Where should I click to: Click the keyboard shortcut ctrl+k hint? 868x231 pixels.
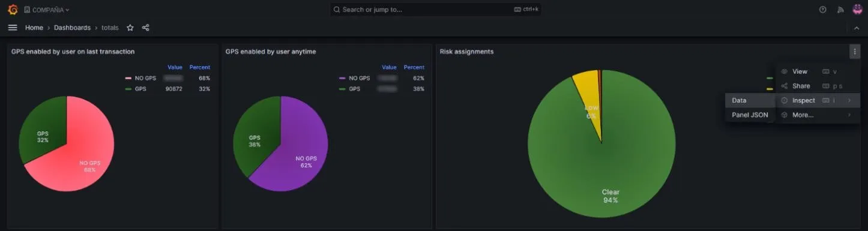coord(526,10)
